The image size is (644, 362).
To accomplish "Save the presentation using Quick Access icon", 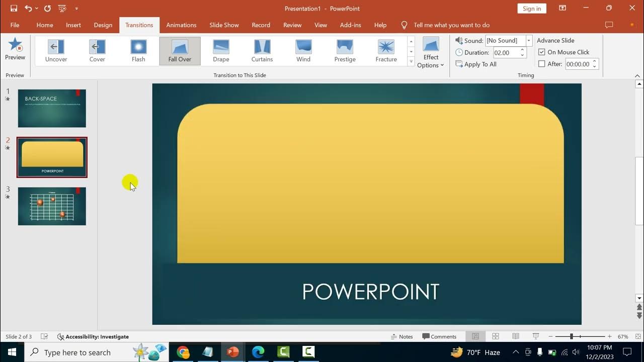I will [x=14, y=9].
